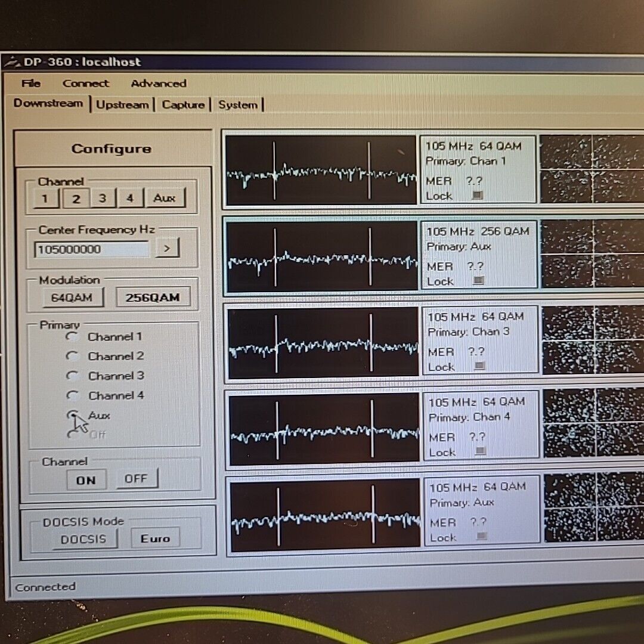Click the Configure panel heading
The image size is (644, 644).
pos(112,148)
